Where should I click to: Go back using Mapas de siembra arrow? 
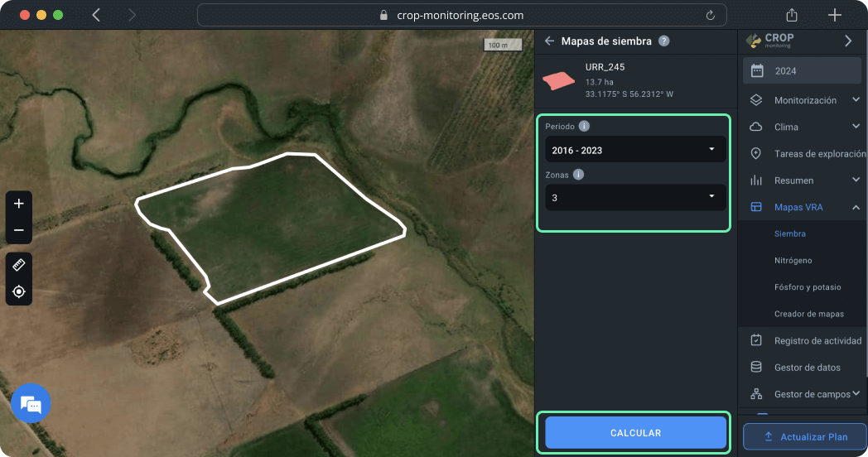coord(549,41)
